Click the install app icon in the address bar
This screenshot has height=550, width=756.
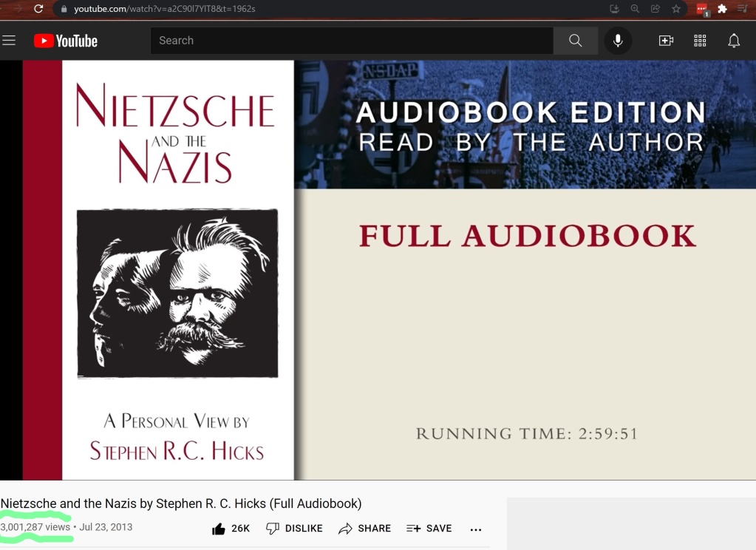pyautogui.click(x=614, y=9)
